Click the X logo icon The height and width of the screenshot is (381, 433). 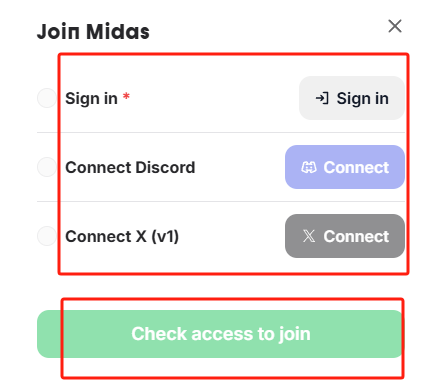coord(309,236)
